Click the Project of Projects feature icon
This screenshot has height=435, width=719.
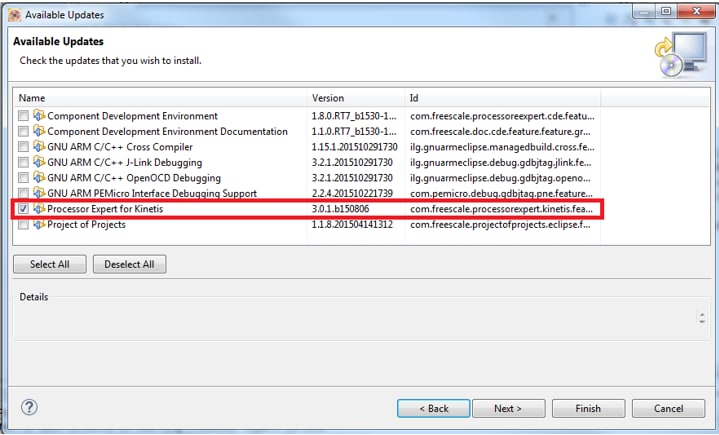tap(39, 224)
